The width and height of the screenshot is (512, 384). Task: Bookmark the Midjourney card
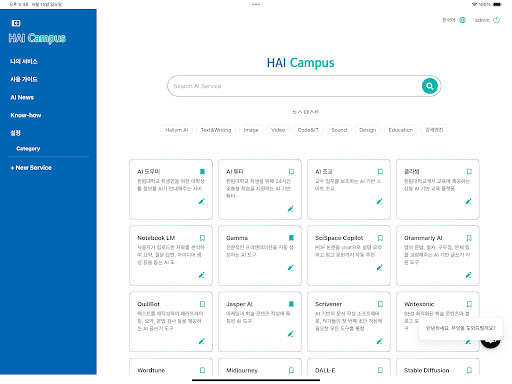tap(291, 370)
